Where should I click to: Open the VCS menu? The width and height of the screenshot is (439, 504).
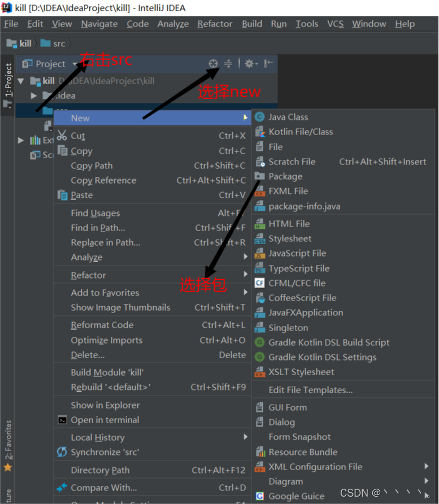[x=335, y=24]
